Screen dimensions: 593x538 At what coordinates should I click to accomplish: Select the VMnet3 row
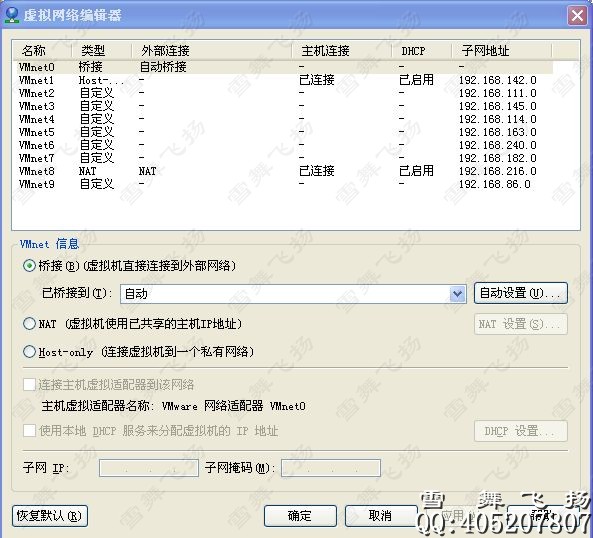[283, 106]
